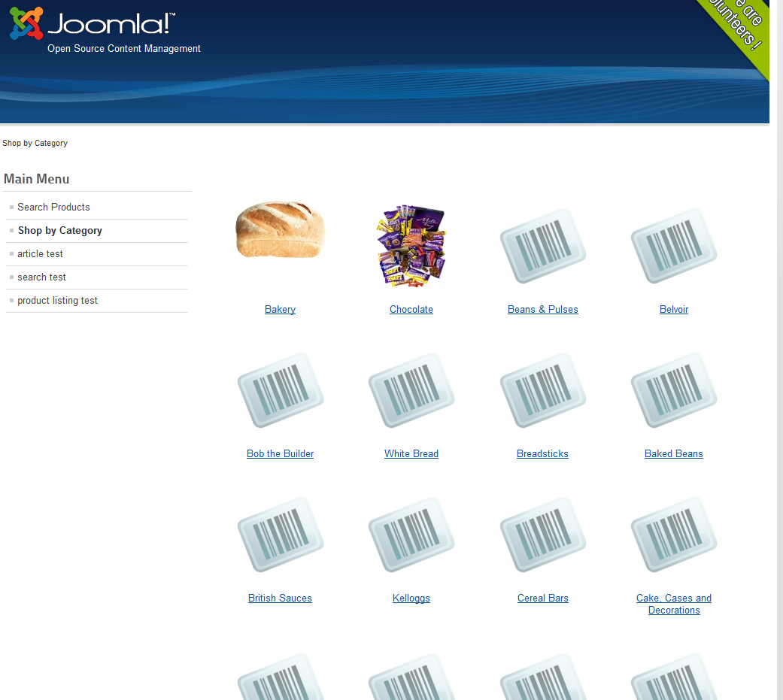Screen dimensions: 783x700
Task: Open the Beans & Pulses link
Action: (543, 310)
